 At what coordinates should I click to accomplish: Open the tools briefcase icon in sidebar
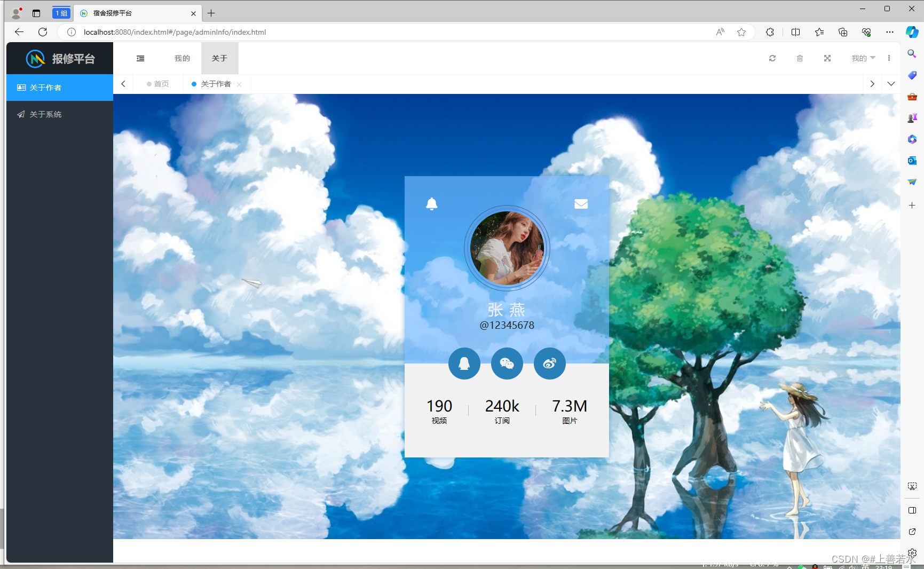(912, 97)
